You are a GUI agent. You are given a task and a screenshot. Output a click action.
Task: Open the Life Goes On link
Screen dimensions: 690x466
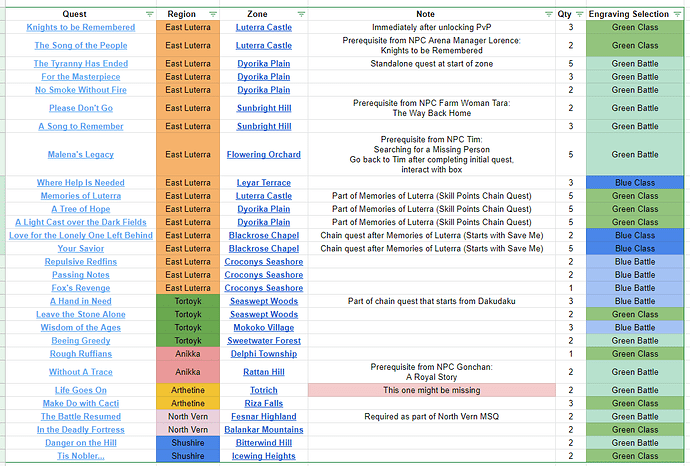pos(81,390)
